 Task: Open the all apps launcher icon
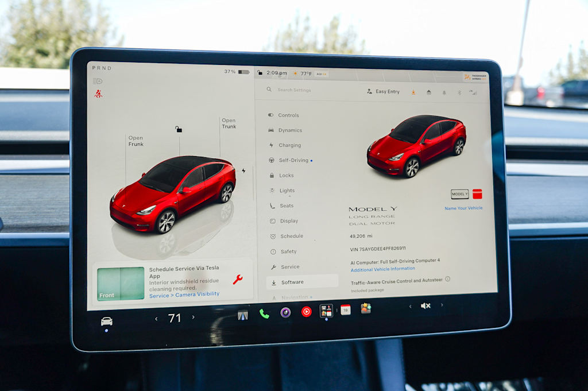pos(326,311)
